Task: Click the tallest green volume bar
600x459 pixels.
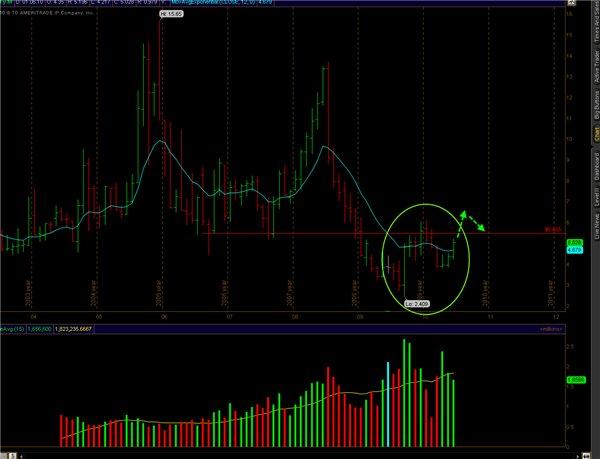Action: point(404,392)
